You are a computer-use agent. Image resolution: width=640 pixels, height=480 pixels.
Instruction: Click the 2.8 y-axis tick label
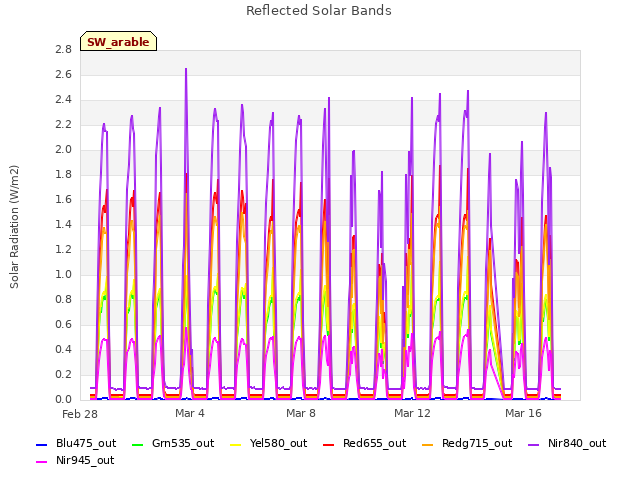click(x=63, y=49)
